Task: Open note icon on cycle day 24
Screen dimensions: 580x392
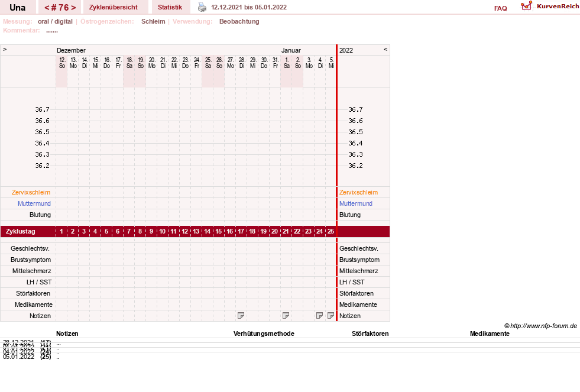Action: (x=320, y=316)
